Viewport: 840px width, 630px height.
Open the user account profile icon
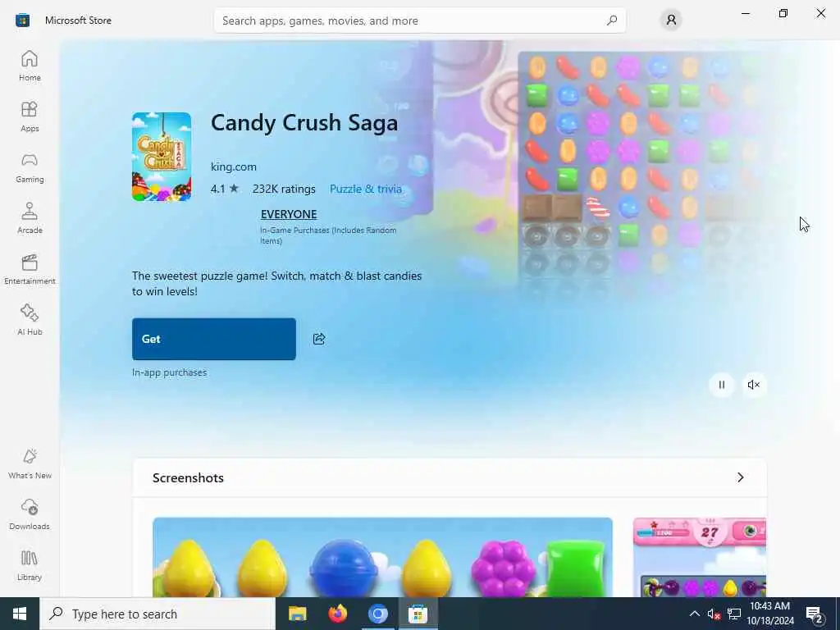[x=671, y=21]
